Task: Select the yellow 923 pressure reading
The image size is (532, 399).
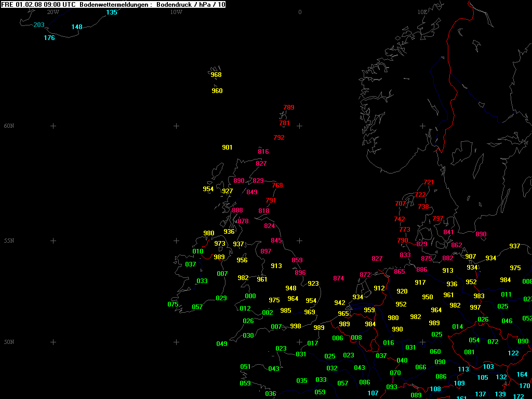Action: 313,284
